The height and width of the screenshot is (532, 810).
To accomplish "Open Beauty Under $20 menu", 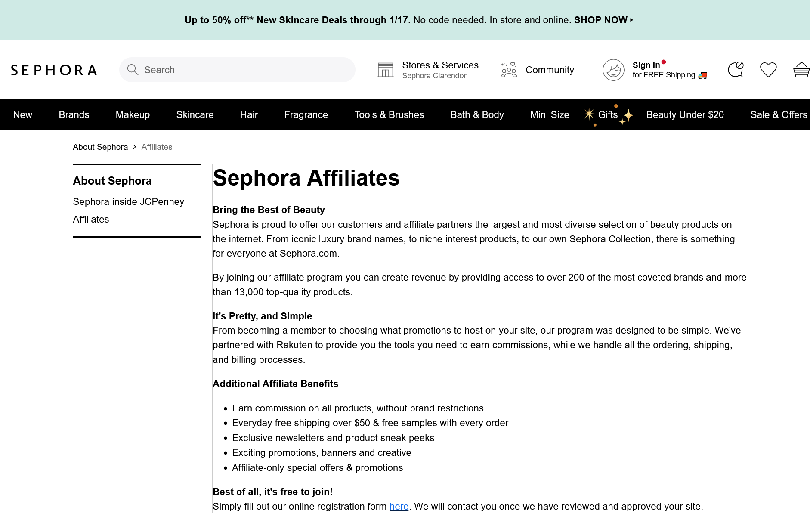I will (685, 114).
